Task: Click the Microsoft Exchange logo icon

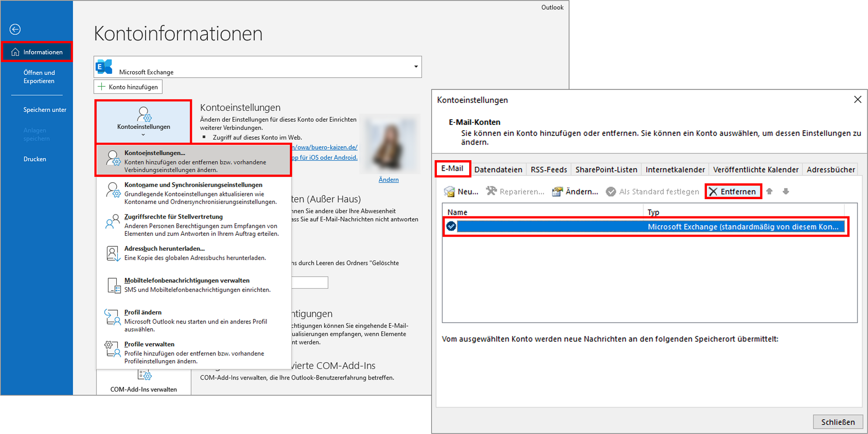Action: pyautogui.click(x=104, y=67)
